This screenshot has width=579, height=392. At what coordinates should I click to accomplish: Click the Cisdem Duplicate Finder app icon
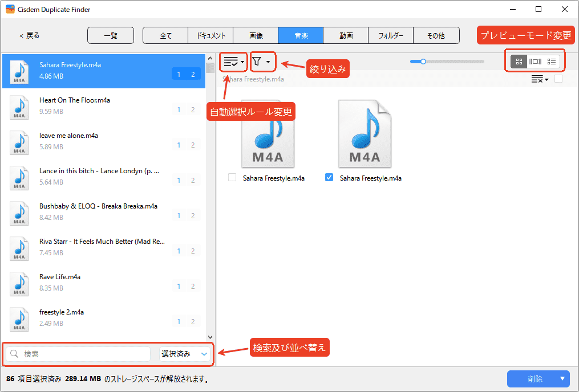10,9
